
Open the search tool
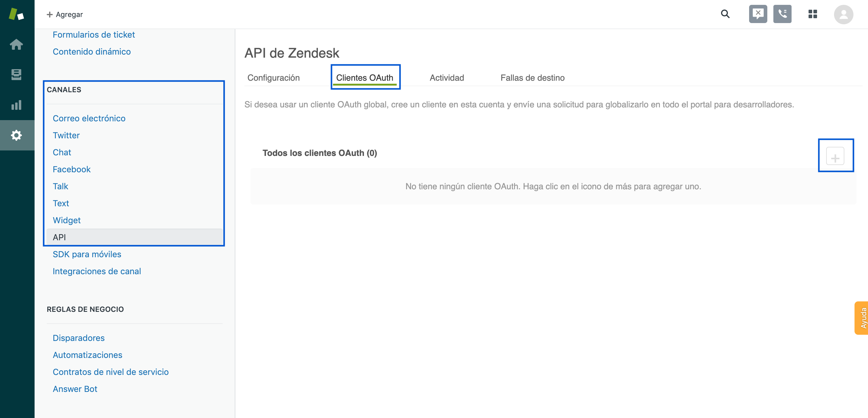click(725, 14)
